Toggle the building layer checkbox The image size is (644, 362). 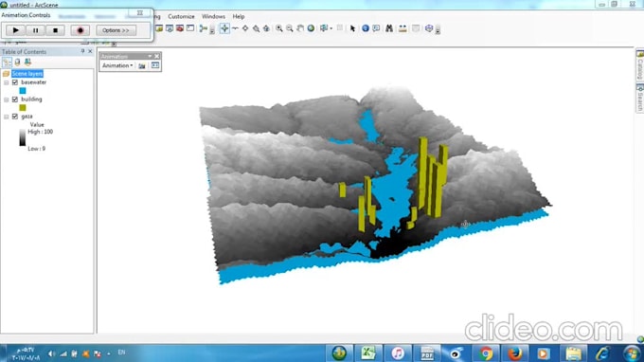point(15,100)
